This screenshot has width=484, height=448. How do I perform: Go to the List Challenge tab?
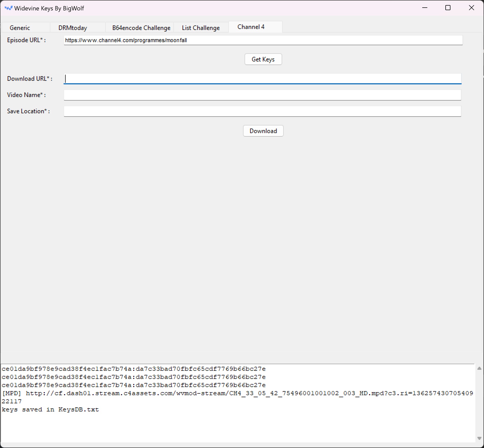201,28
